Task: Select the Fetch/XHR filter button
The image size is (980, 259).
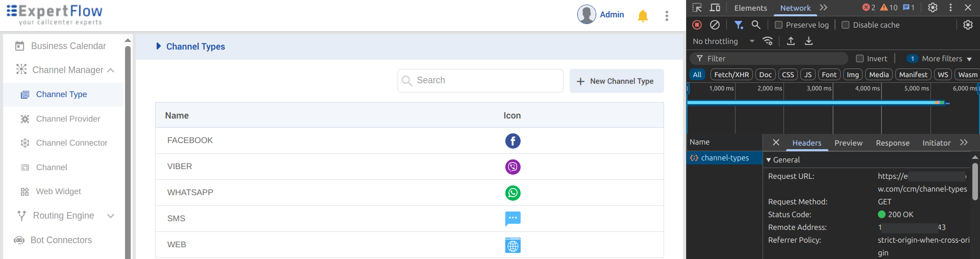Action: pyautogui.click(x=731, y=75)
